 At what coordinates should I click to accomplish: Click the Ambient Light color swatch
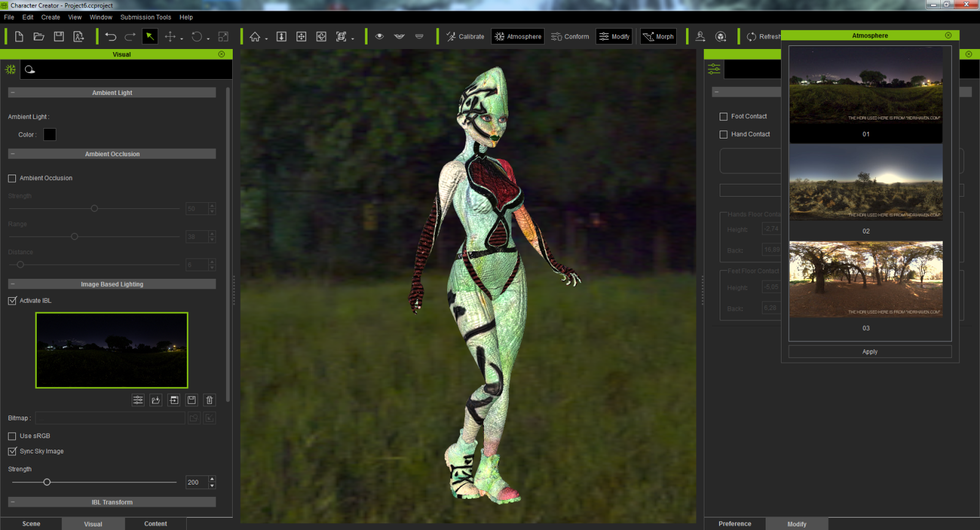(x=50, y=134)
